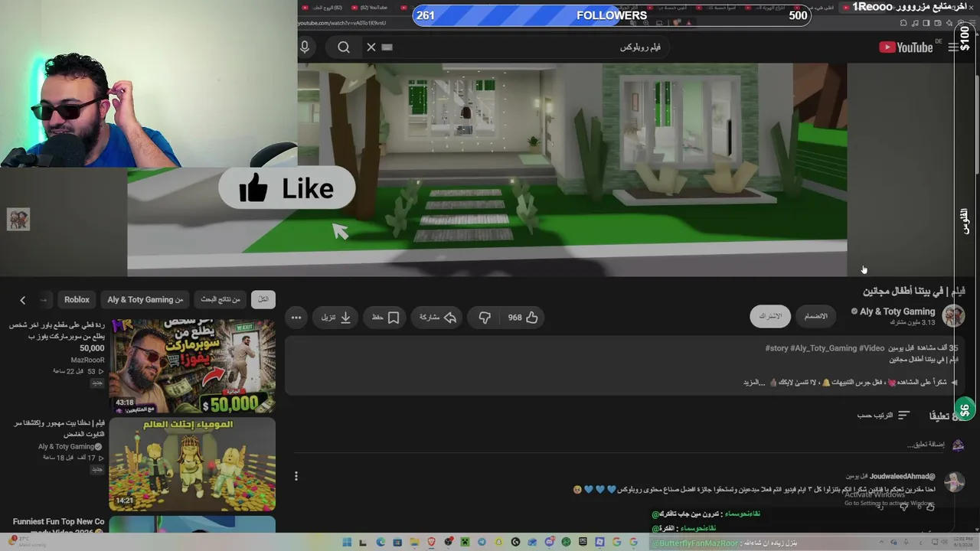Click the تنزيل download button
Viewport: 980px width, 551px height.
[x=335, y=318]
